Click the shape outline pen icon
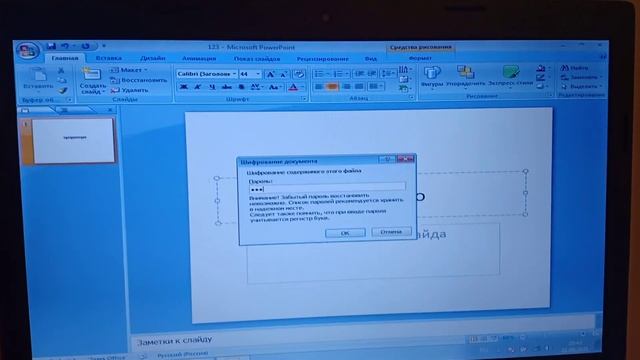This screenshot has width=640, height=360. coord(541,77)
